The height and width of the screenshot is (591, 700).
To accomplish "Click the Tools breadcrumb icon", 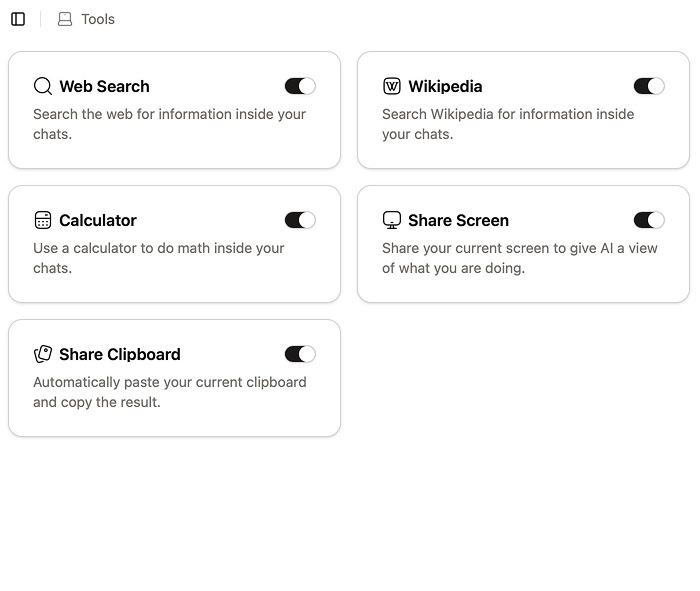I will point(65,19).
